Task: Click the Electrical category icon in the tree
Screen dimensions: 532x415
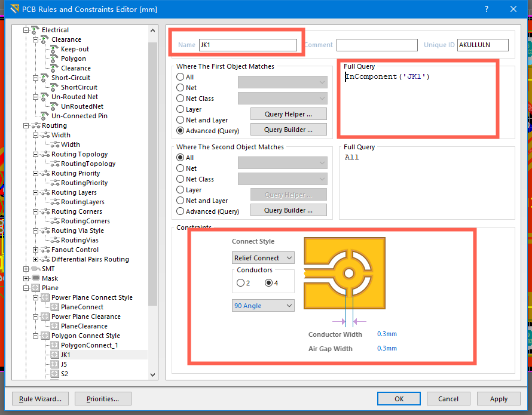Action: 35,30
